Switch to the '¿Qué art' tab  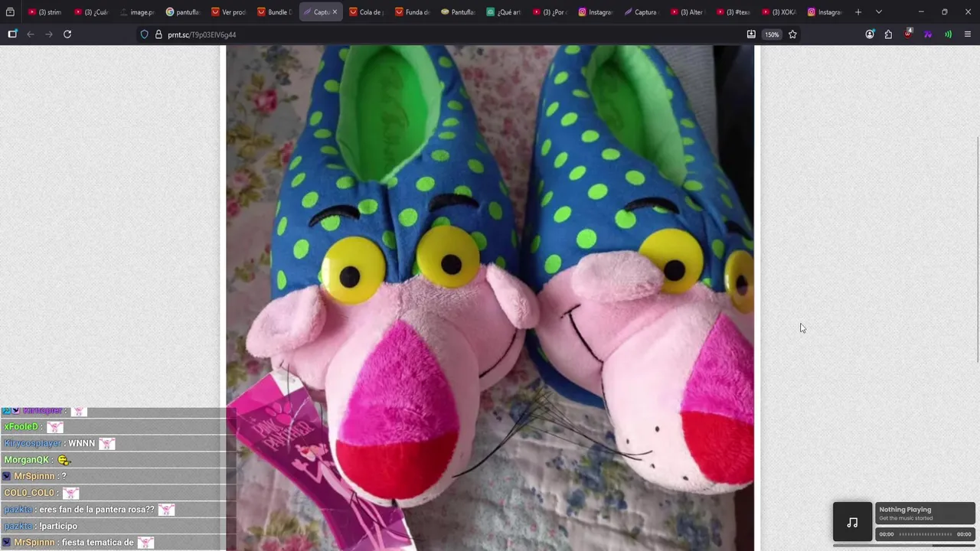[x=505, y=12]
